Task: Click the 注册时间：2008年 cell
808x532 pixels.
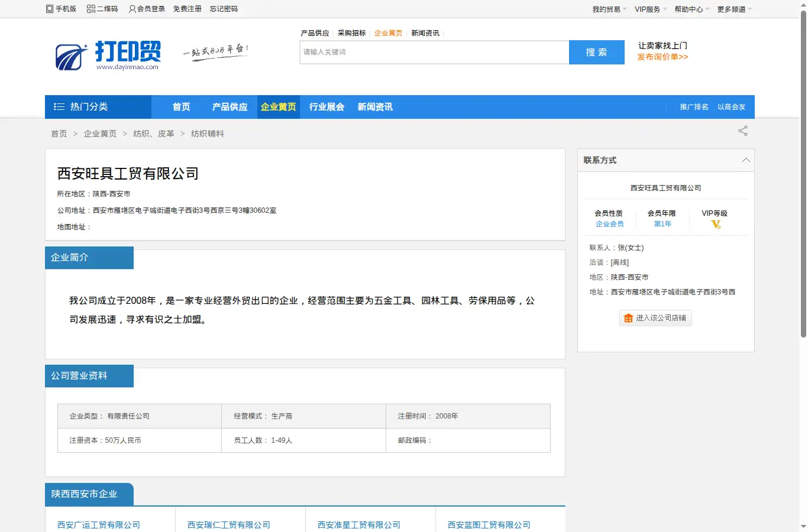Action: coord(468,416)
